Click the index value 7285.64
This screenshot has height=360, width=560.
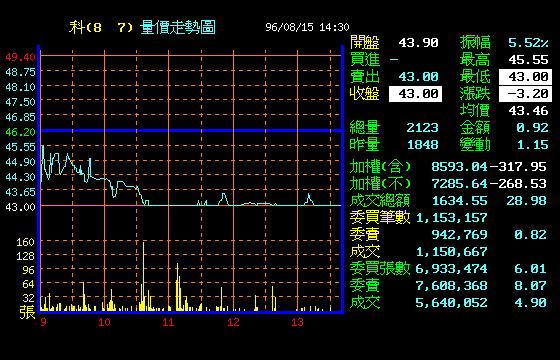(459, 184)
